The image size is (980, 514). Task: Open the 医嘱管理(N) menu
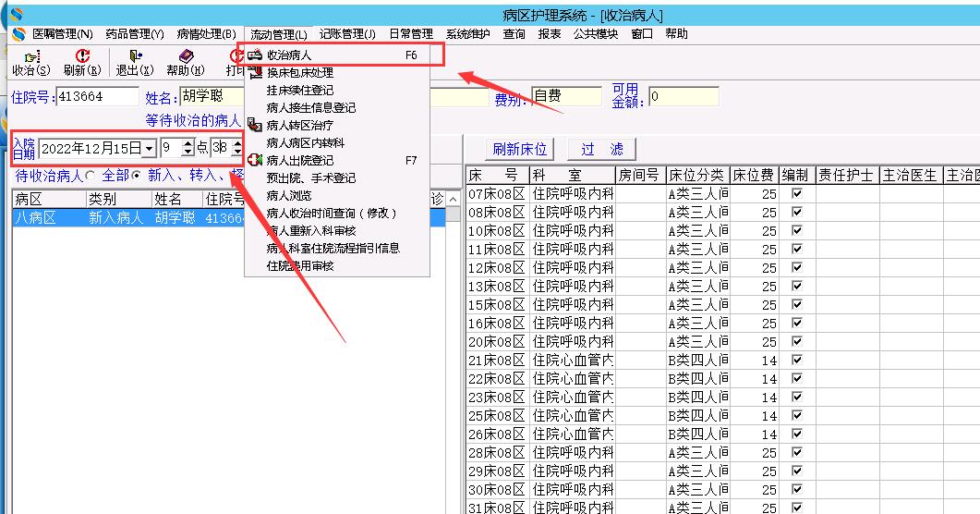(x=63, y=34)
